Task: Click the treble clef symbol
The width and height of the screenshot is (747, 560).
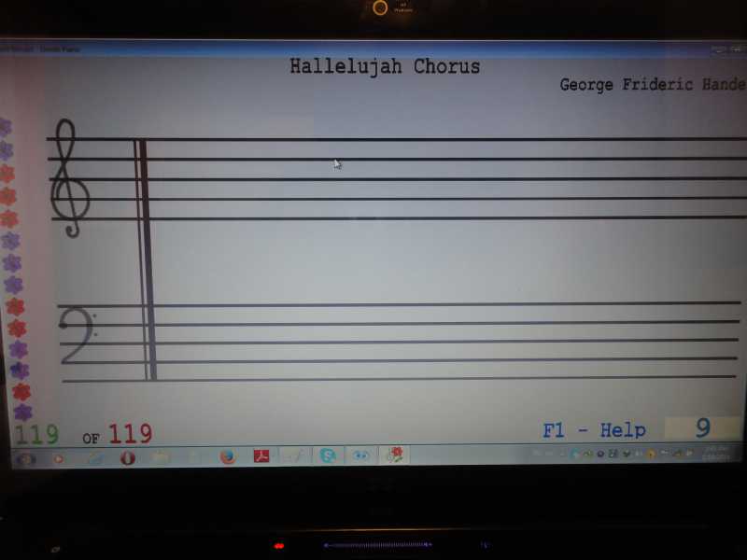Action: (71, 178)
